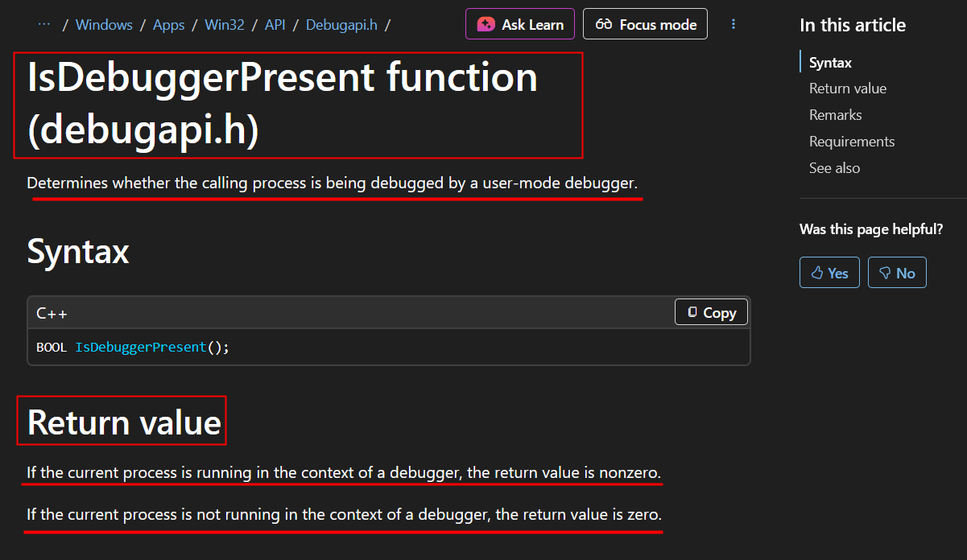Navigate to the Win32 breadcrumb
This screenshot has width=967, height=560.
point(225,25)
